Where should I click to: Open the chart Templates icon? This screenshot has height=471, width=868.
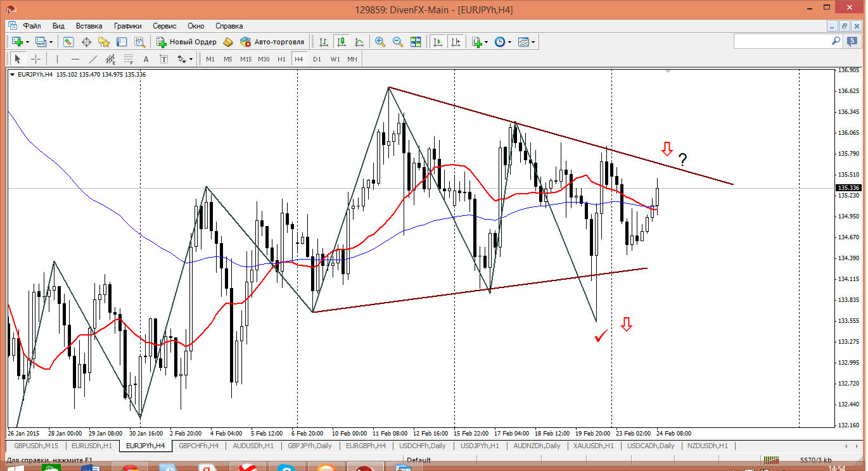(523, 42)
